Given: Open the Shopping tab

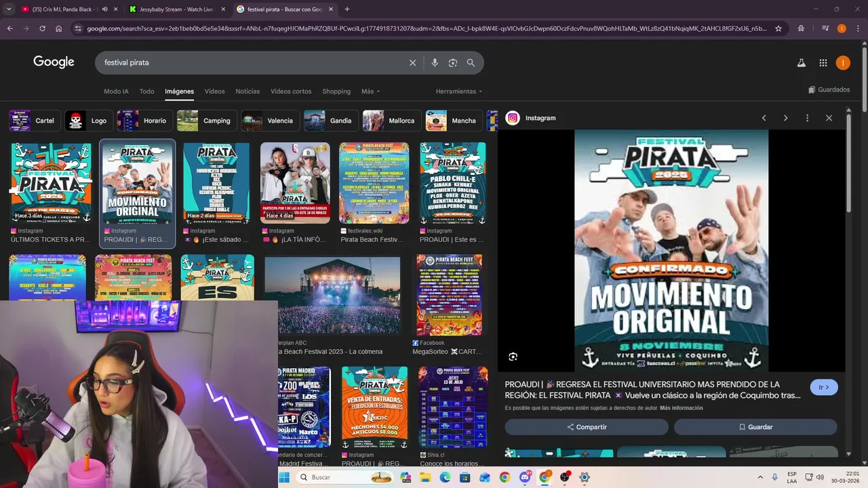Looking at the screenshot, I should coord(336,91).
